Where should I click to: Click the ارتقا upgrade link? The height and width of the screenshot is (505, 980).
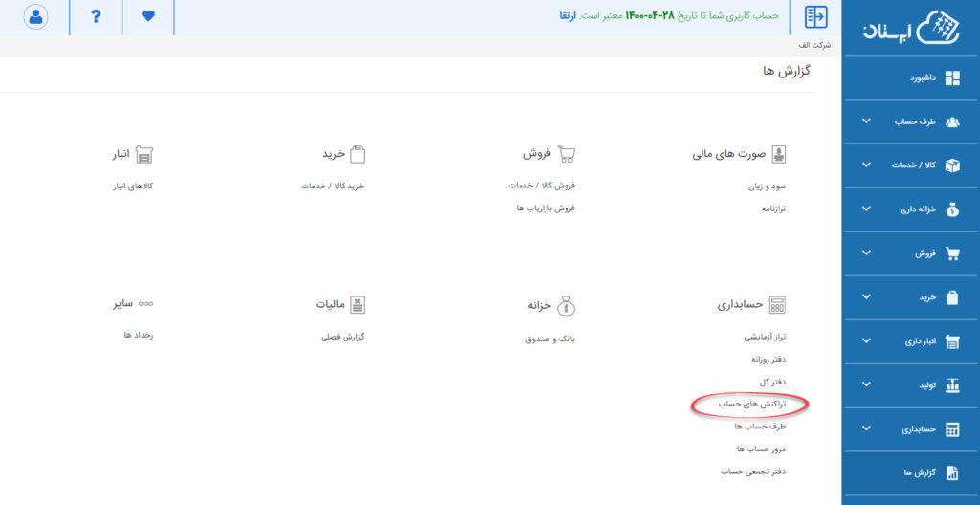point(568,15)
